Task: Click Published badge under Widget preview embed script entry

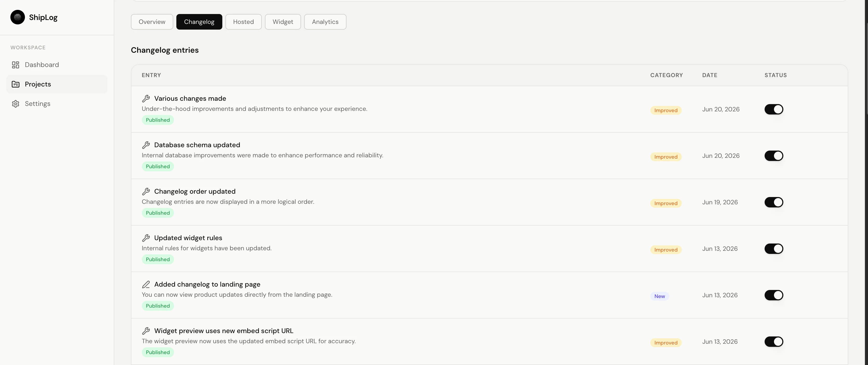Action: [158, 353]
